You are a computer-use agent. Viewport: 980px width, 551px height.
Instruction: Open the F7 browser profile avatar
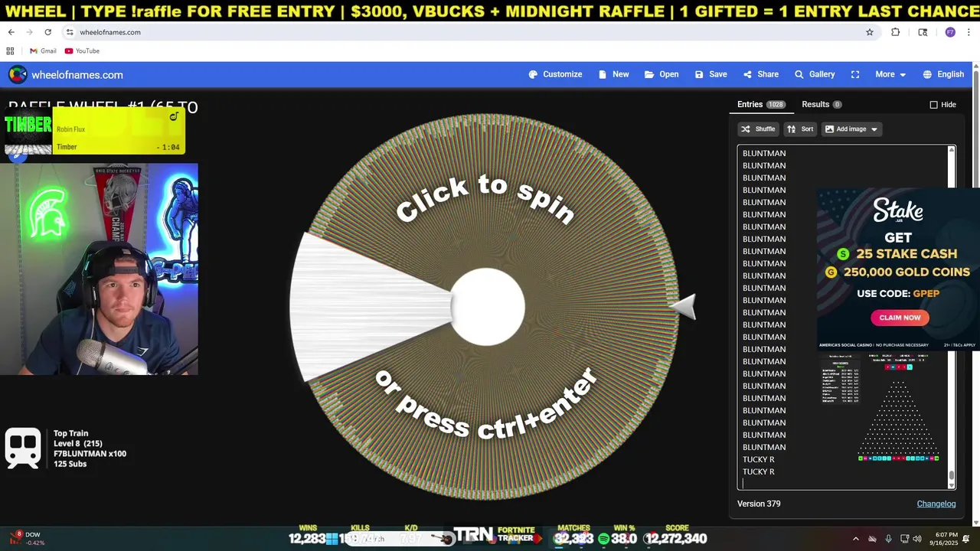click(x=950, y=32)
